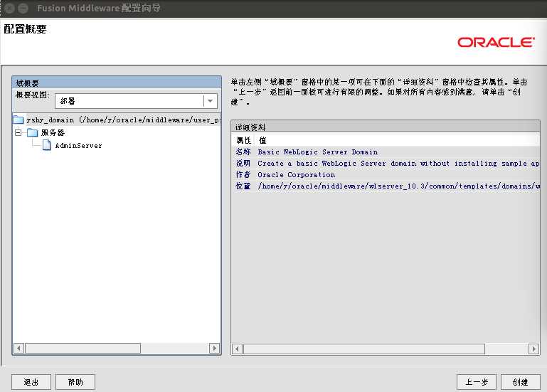Minimize the Fusion Middleware wizard window
The height and width of the screenshot is (392, 547).
pos(23,8)
